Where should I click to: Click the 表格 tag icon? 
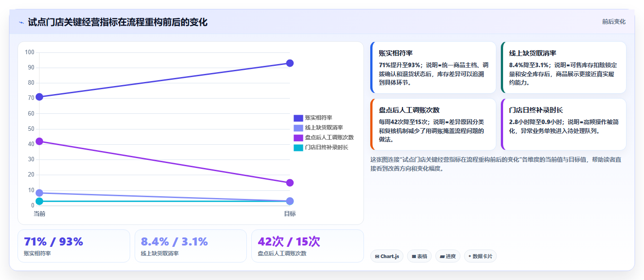pyautogui.click(x=414, y=257)
